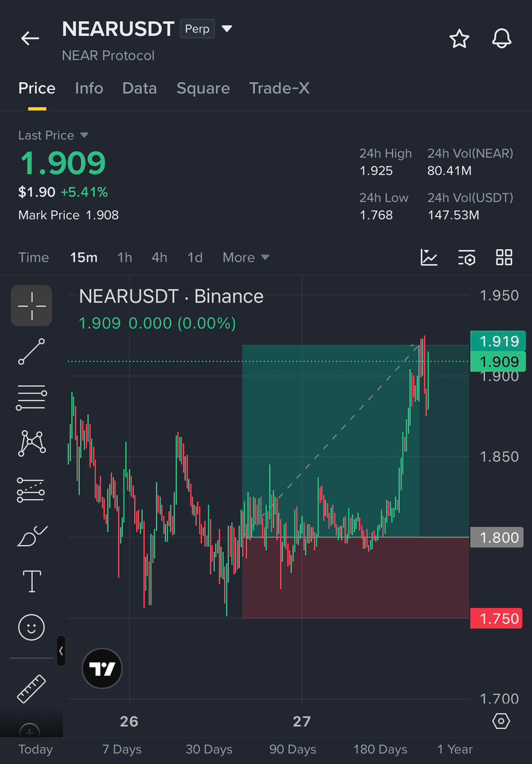The height and width of the screenshot is (764, 532).
Task: Select the long position forecasting tool
Action: [31, 490]
